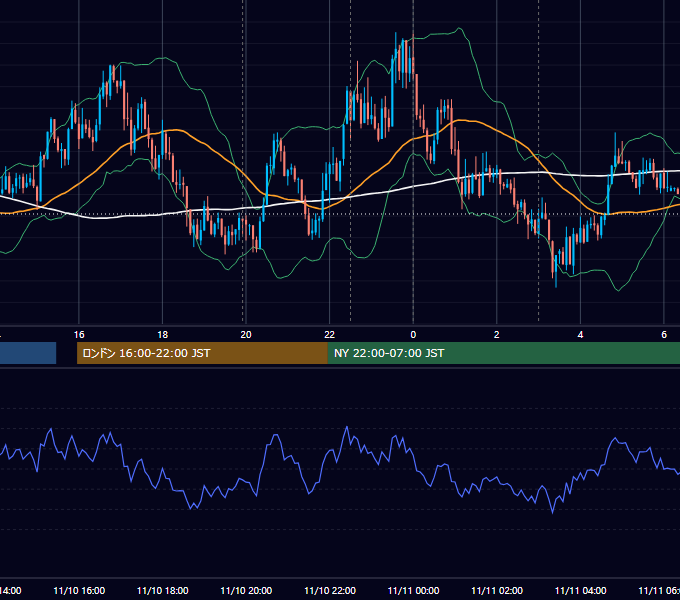Click the 11/10 22:00 date label
This screenshot has height=600, width=680.
tap(330, 590)
